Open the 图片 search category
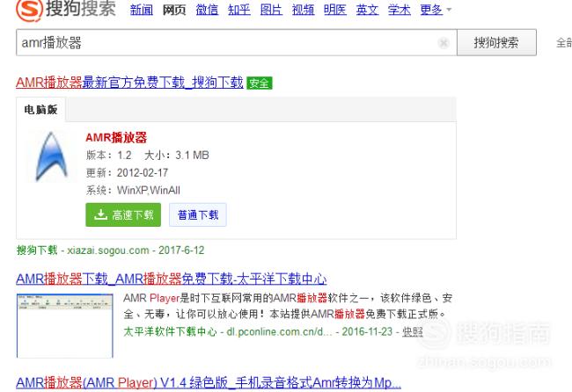Image resolution: width=572 pixels, height=392 pixels. coord(271,10)
